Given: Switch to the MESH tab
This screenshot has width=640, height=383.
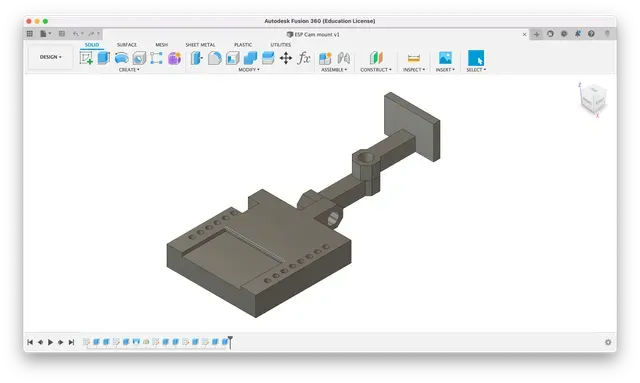Looking at the screenshot, I should [162, 45].
